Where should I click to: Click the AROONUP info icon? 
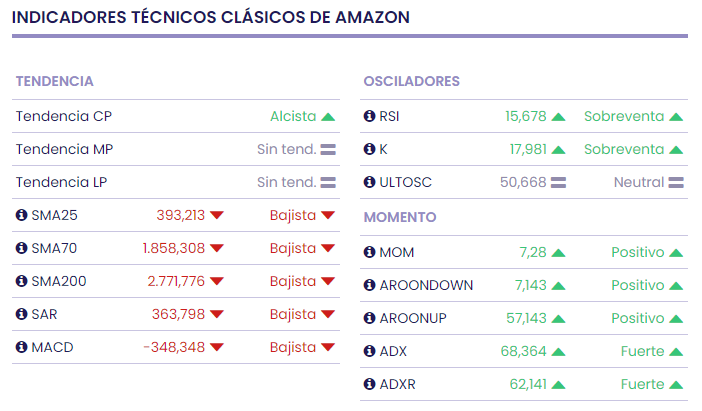coord(369,318)
